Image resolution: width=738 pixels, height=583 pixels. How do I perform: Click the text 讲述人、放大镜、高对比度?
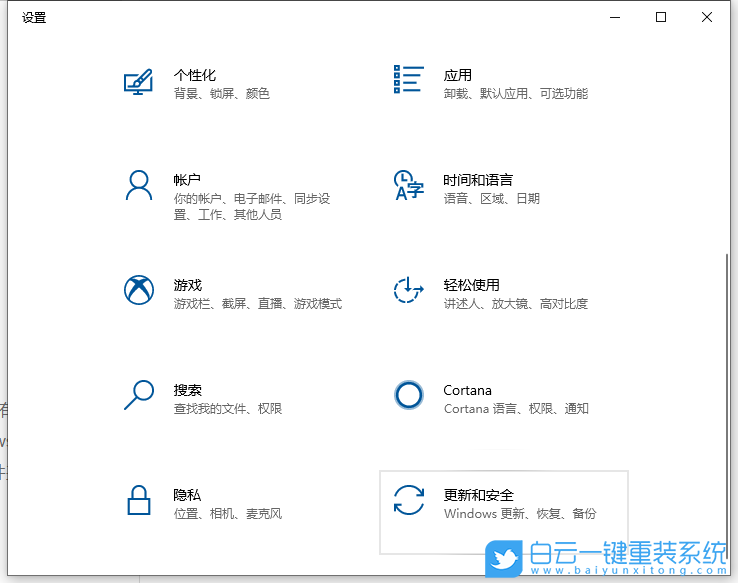516,303
